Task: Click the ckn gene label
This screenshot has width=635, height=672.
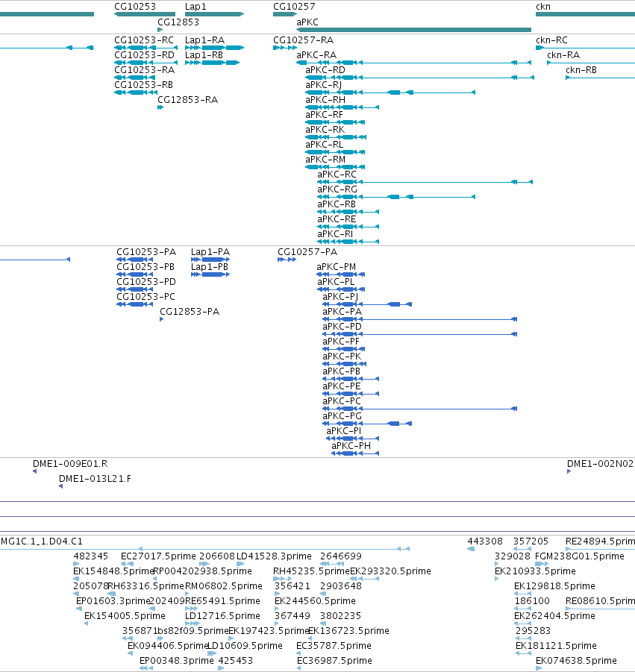Action: [543, 7]
